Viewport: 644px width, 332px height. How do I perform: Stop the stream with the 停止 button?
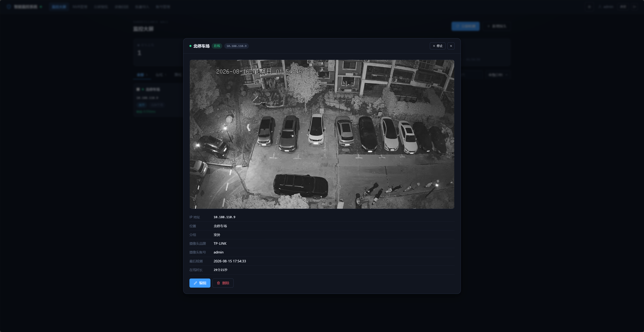[438, 46]
